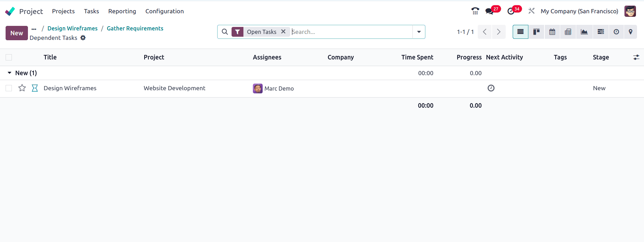Image resolution: width=644 pixels, height=242 pixels.
Task: Show the Graph view
Action: coord(584,32)
